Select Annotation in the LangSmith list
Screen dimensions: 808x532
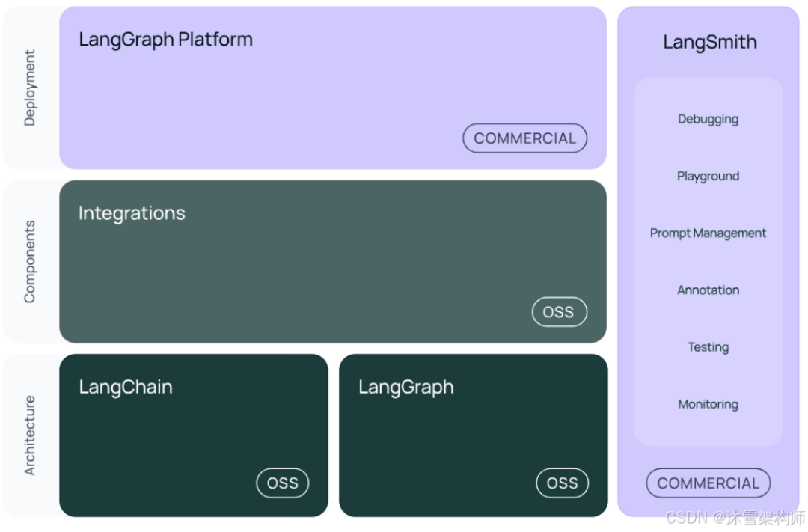coord(708,290)
